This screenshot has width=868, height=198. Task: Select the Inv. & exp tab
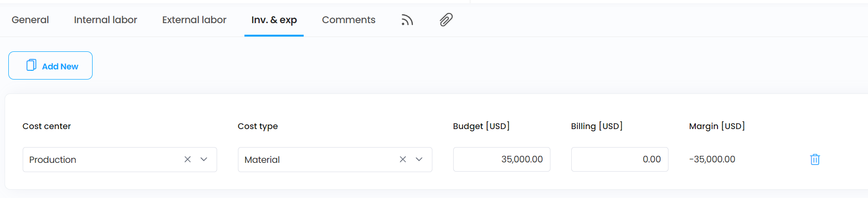[274, 20]
